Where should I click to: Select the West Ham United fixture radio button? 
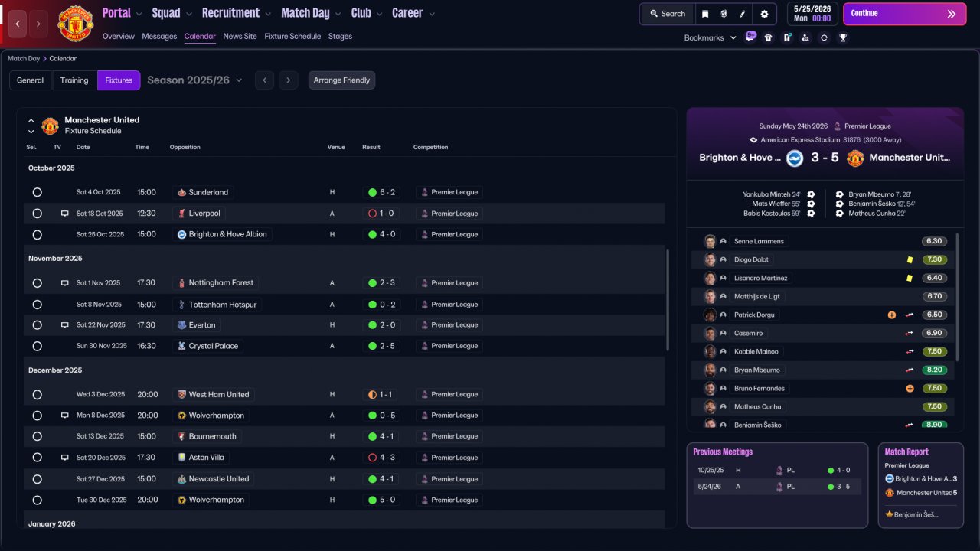pyautogui.click(x=37, y=395)
